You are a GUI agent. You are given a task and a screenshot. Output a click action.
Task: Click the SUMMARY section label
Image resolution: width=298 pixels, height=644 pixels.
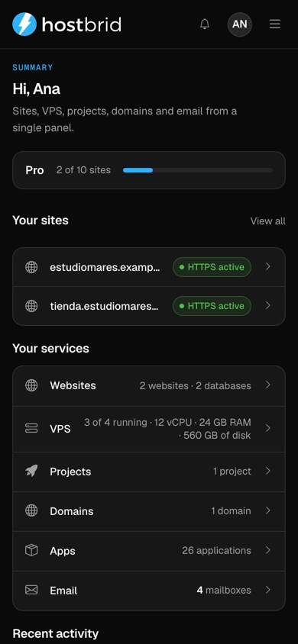(x=33, y=68)
